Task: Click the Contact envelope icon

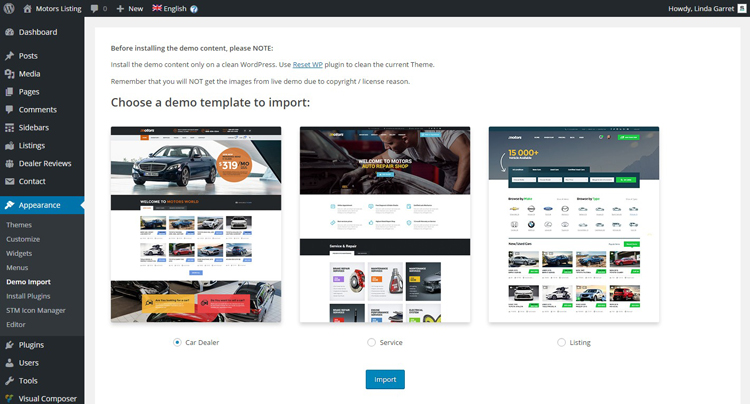Action: coord(10,181)
